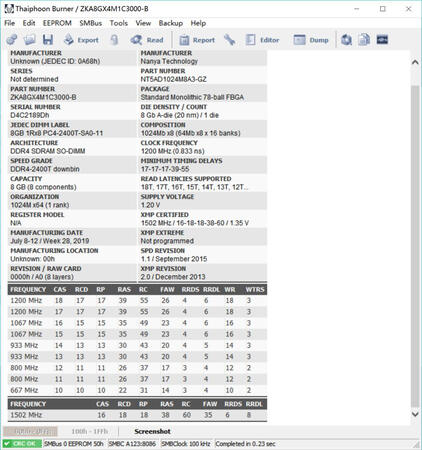Screen dimensions: 422x450
Task: Click Unknown (JEDEC ID: 0A68h) value
Action: 55,61
